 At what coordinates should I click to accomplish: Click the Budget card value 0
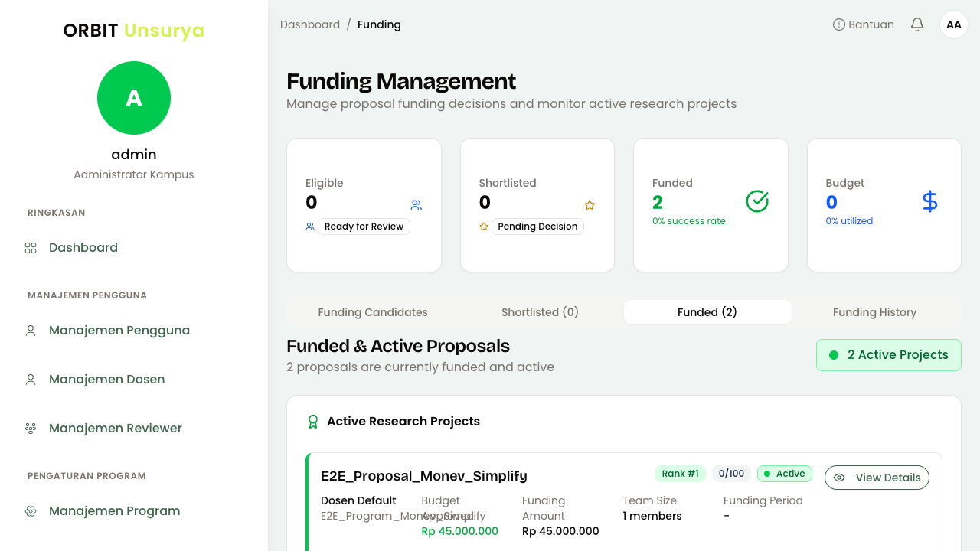point(831,202)
